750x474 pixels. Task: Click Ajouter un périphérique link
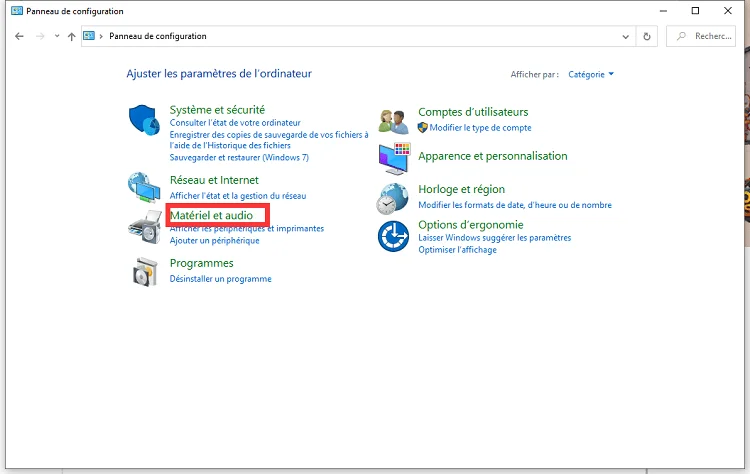(214, 241)
